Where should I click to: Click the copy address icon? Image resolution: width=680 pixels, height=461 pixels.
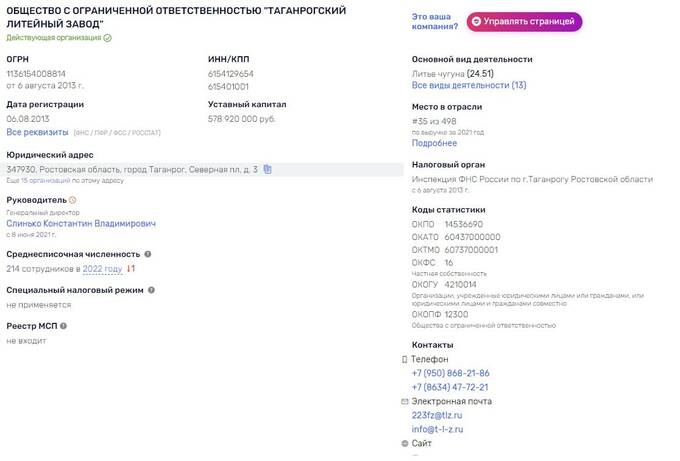click(x=268, y=169)
